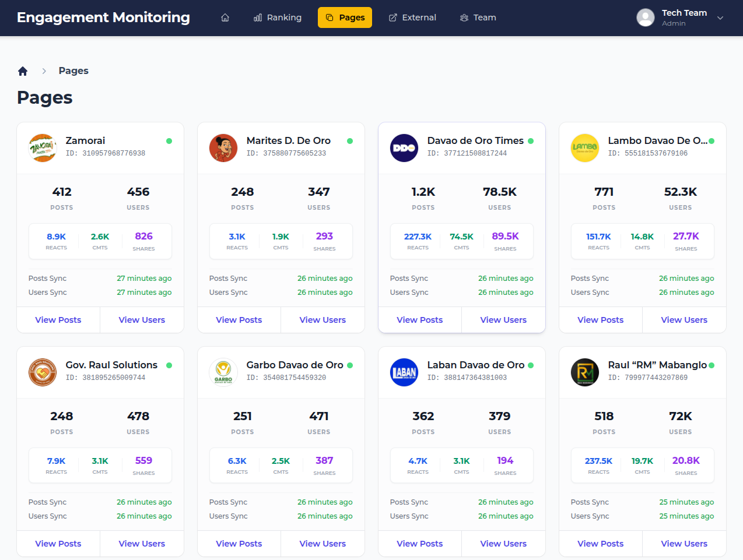This screenshot has width=743, height=560.
Task: Expand Tech Team account dropdown arrow
Action: point(720,18)
